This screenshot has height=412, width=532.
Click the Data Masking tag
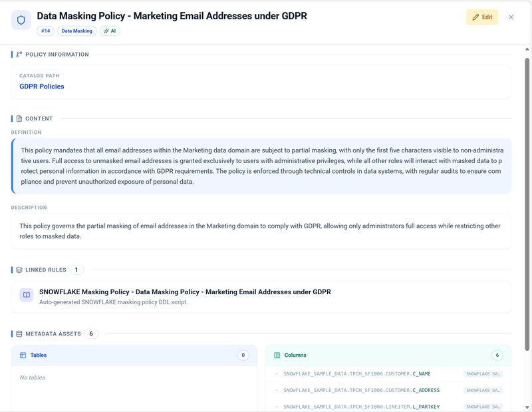pos(76,31)
